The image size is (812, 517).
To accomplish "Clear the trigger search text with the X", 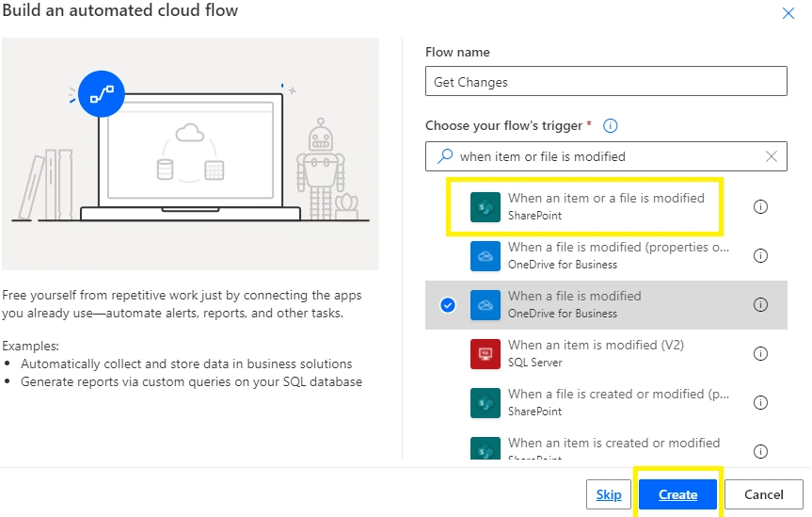I will pos(772,156).
